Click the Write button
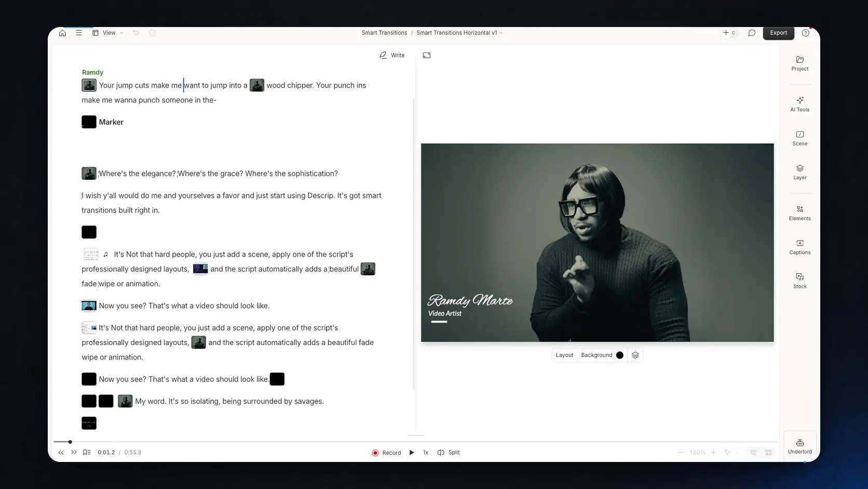The height and width of the screenshot is (489, 868). (x=392, y=55)
